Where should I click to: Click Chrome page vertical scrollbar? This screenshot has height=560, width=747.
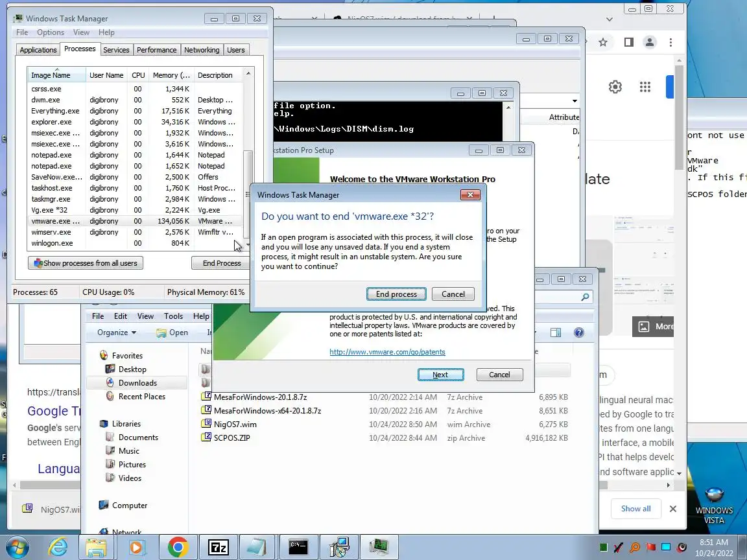(679, 117)
